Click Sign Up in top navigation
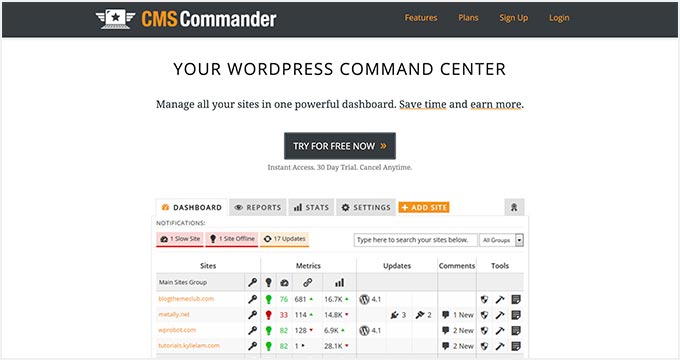The width and height of the screenshot is (680, 360). click(x=513, y=18)
